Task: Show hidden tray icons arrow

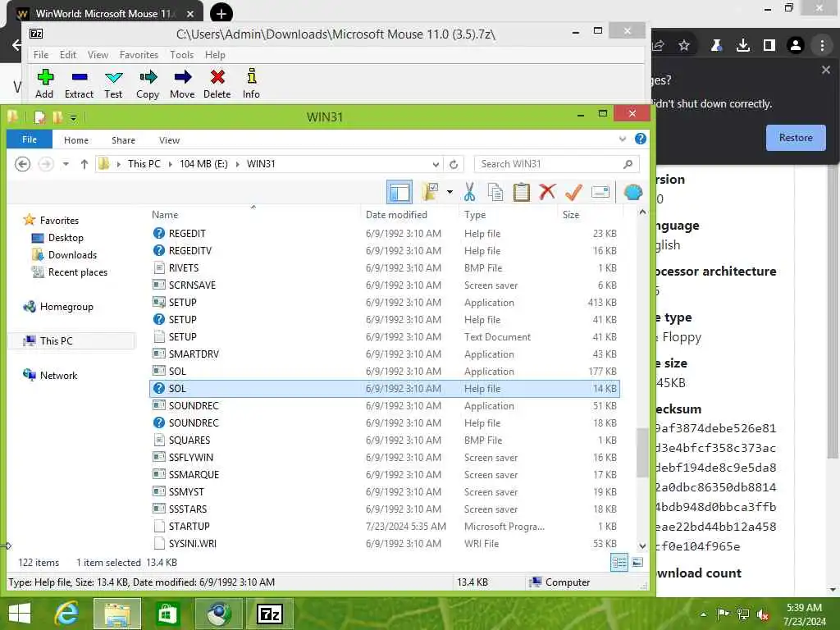Action: (x=703, y=614)
